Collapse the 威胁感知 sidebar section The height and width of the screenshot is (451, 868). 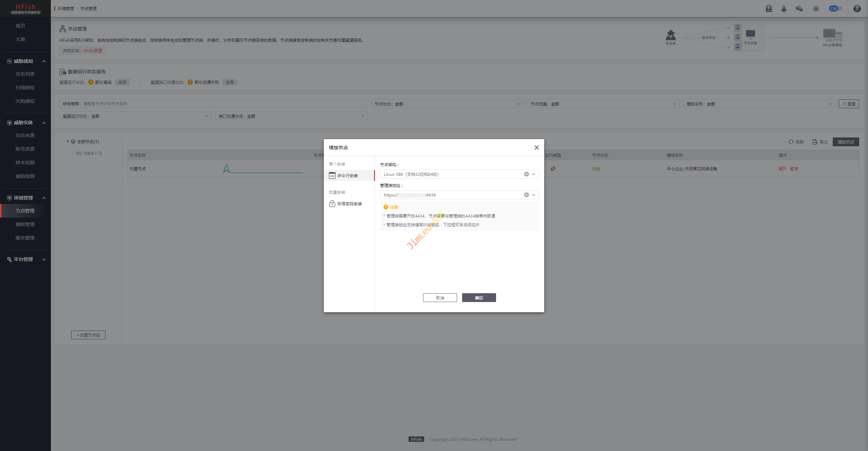click(x=44, y=61)
